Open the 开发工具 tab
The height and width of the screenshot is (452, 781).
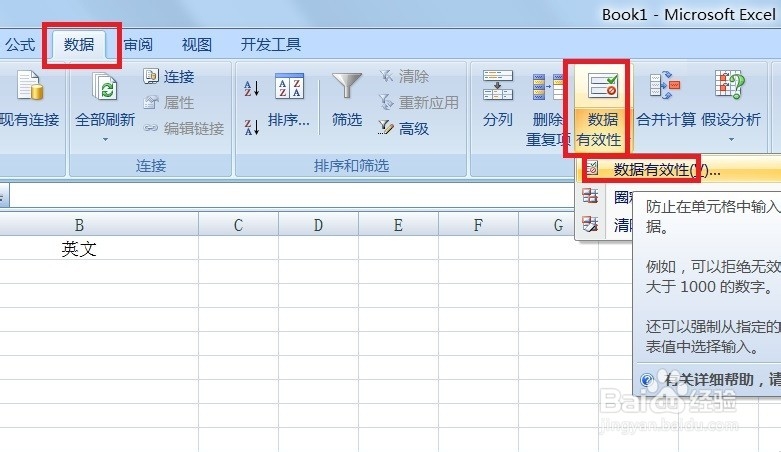[x=271, y=45]
